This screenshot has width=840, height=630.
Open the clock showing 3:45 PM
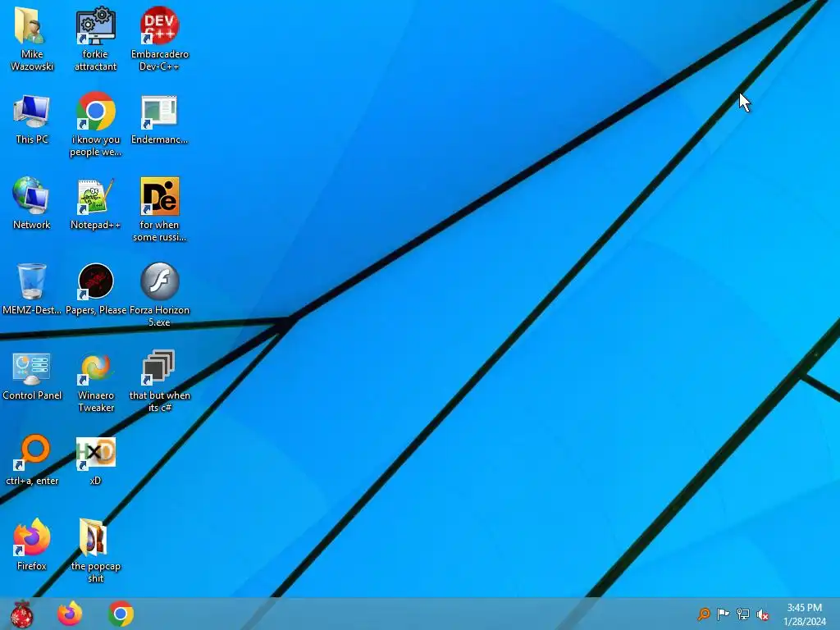tap(805, 614)
